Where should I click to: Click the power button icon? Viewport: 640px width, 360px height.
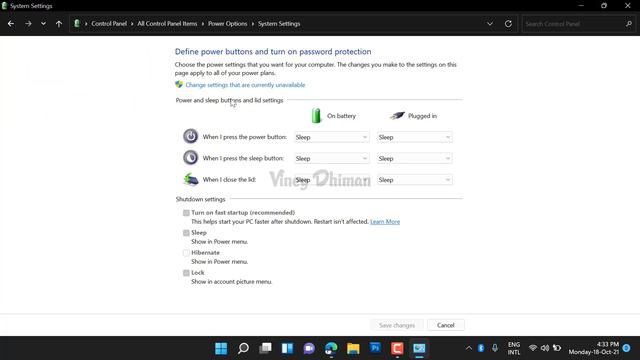pos(190,136)
